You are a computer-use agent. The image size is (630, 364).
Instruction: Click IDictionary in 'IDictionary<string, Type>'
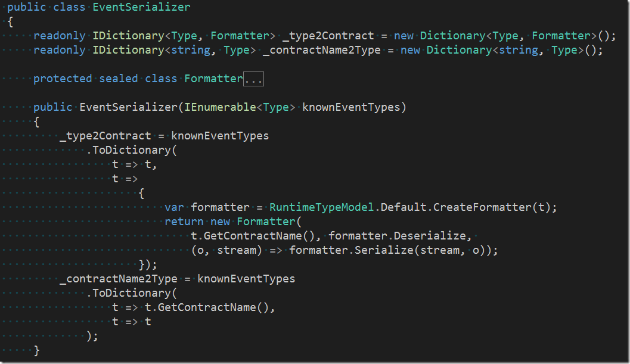click(128, 50)
